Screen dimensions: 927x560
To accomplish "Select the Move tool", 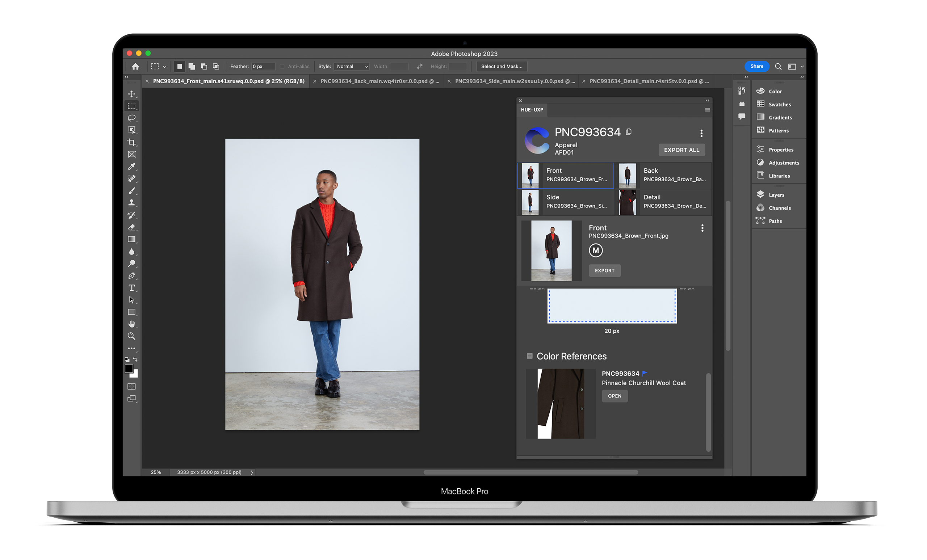I will (132, 94).
